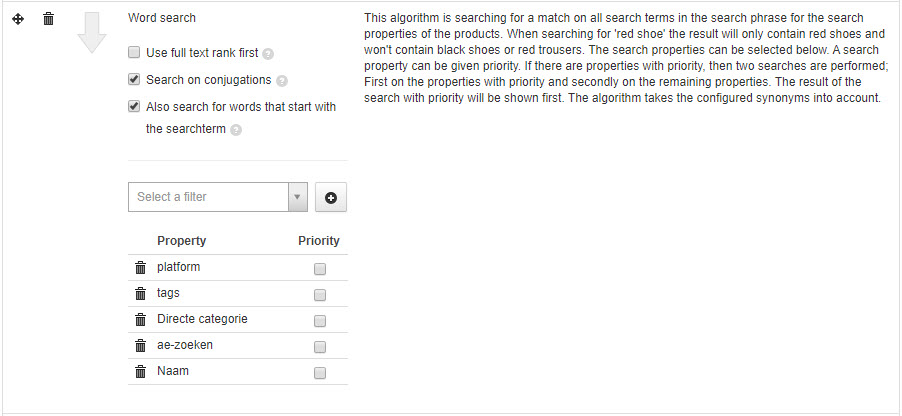Screen dimensions: 902x416
Task: Give priority to the platform property
Action: pyautogui.click(x=320, y=269)
